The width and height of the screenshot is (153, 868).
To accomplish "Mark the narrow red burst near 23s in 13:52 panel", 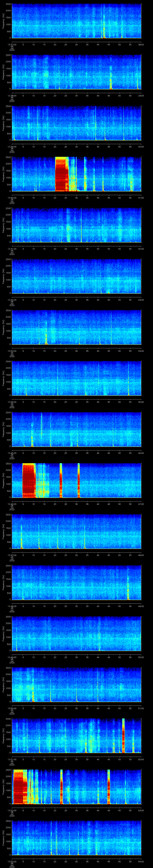I will [x=61, y=787].
